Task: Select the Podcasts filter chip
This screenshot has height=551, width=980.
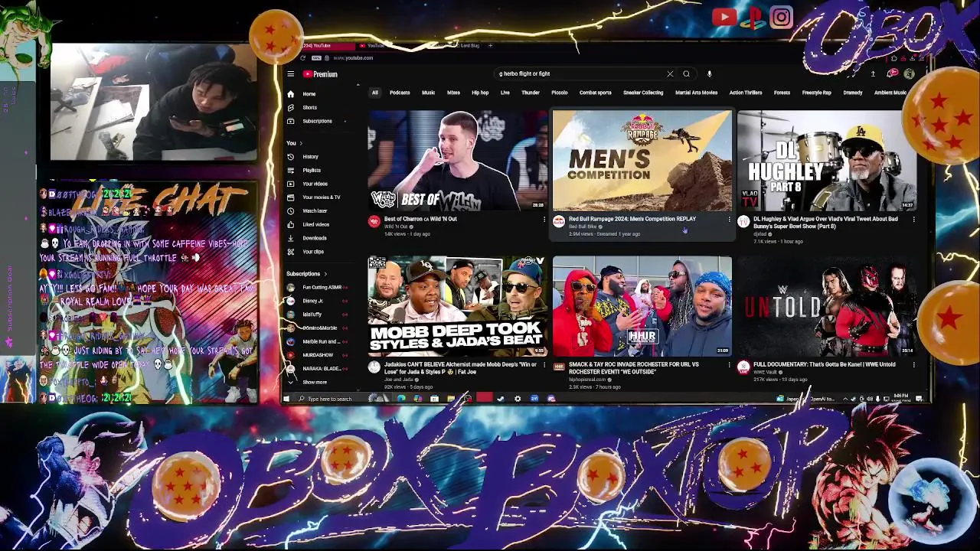Action: pyautogui.click(x=400, y=93)
